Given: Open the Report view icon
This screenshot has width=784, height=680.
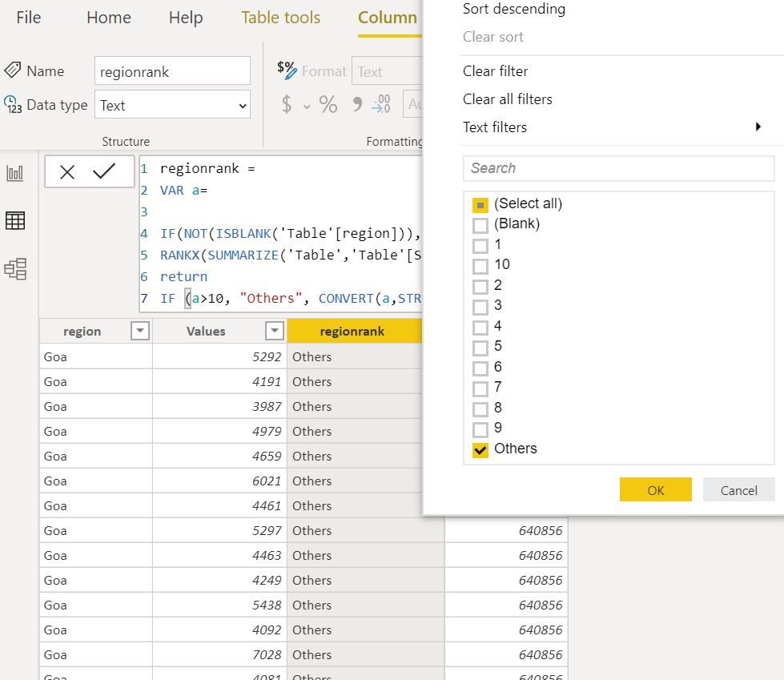Looking at the screenshot, I should click(x=15, y=173).
